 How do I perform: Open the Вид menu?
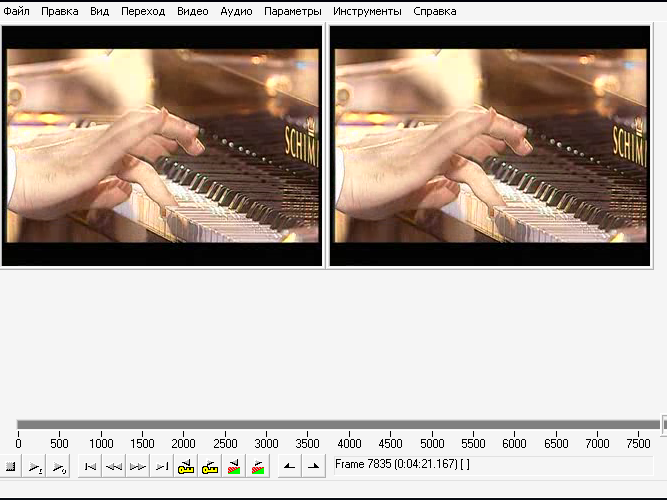[100, 11]
